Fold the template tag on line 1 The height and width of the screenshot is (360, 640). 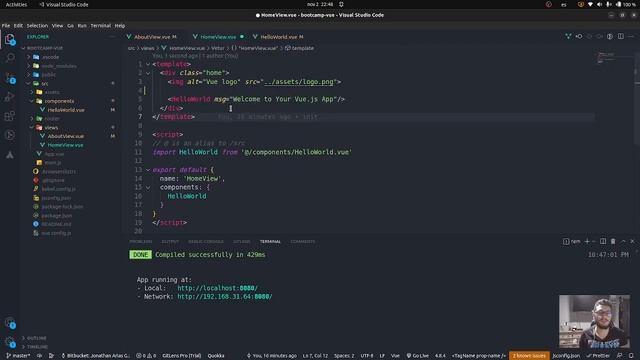148,64
